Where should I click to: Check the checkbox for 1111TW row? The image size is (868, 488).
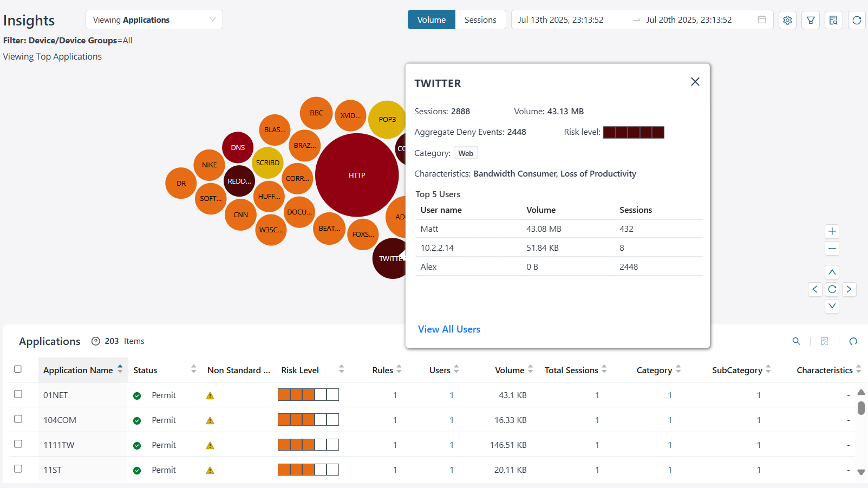click(17, 444)
